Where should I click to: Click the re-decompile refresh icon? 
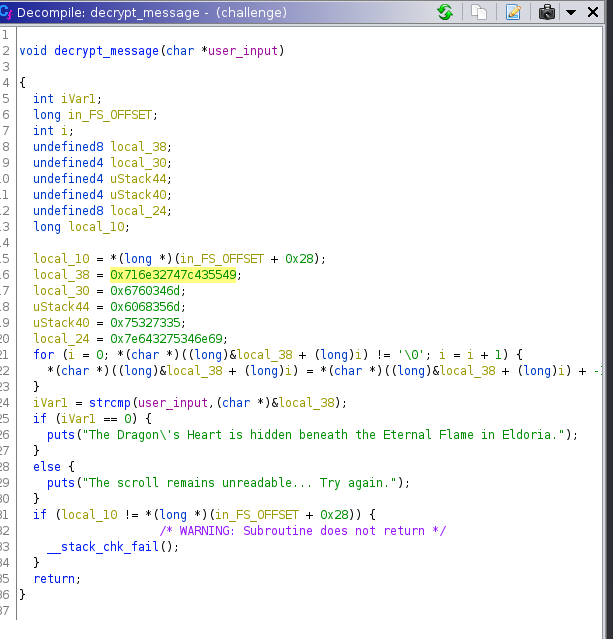pos(445,12)
